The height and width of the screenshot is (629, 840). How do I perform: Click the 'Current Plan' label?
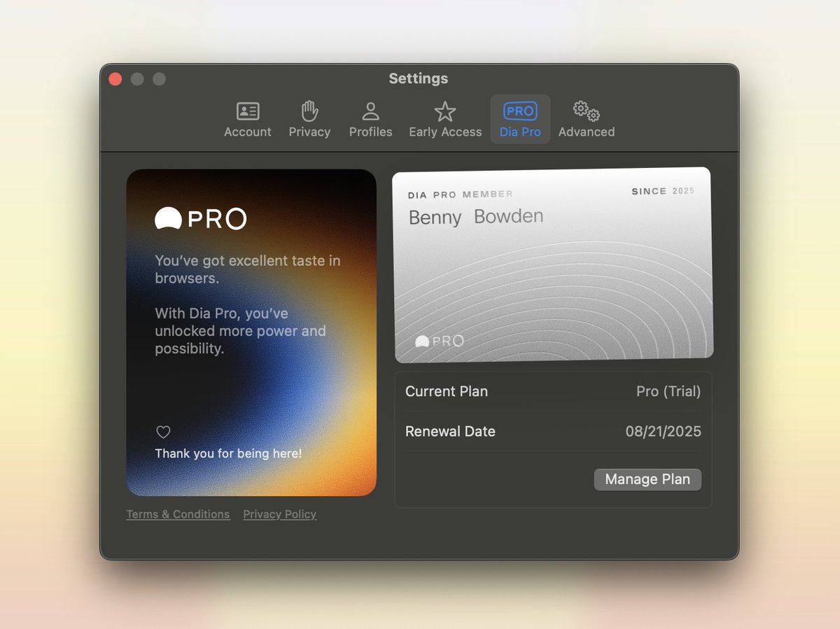tap(447, 391)
